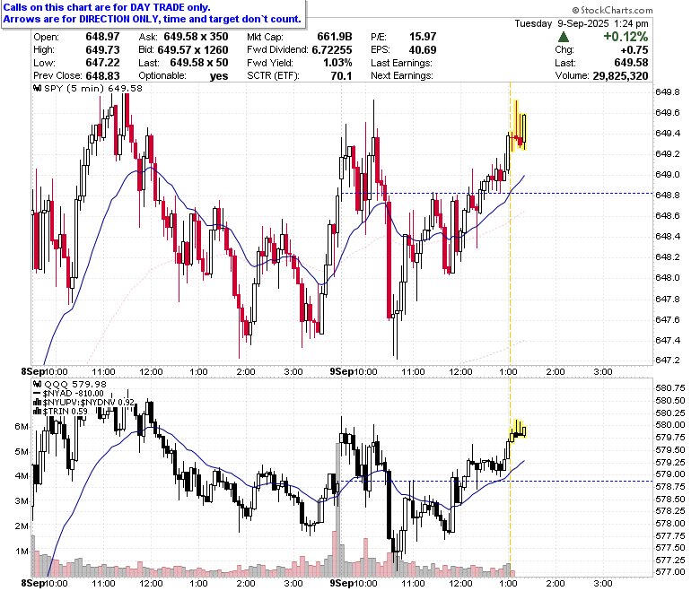Click the '8Sep' date label under QQQ panel

click(33, 583)
